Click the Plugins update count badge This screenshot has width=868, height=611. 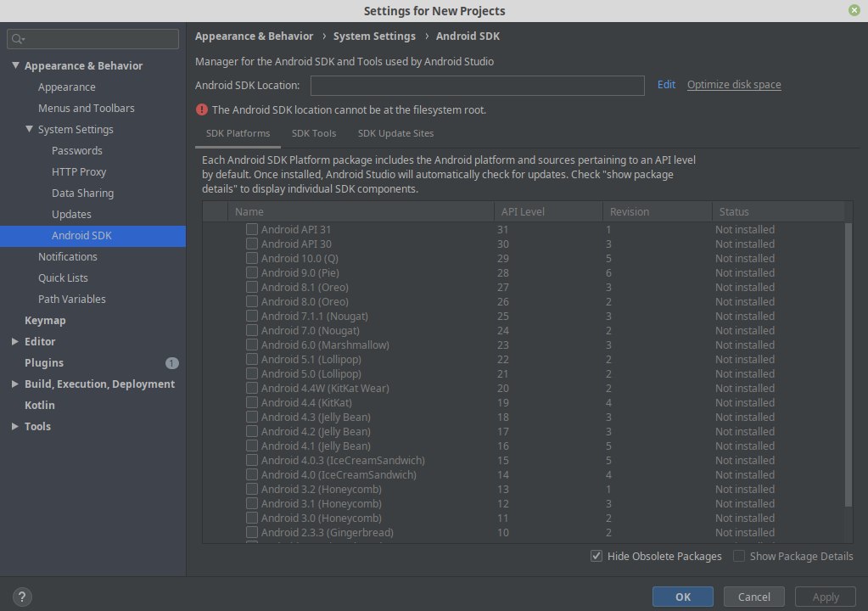pos(171,363)
